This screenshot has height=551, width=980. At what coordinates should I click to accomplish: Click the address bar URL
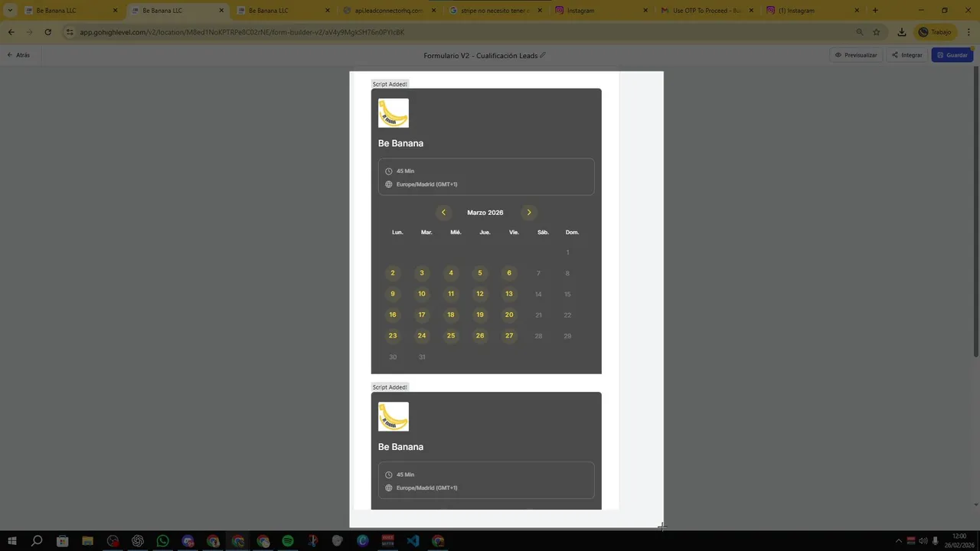click(x=242, y=32)
